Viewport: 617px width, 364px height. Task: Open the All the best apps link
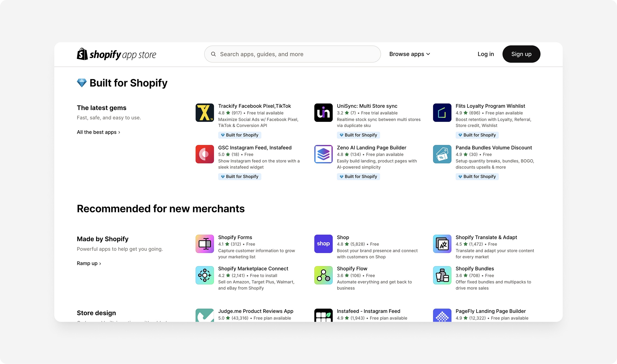[x=98, y=132]
